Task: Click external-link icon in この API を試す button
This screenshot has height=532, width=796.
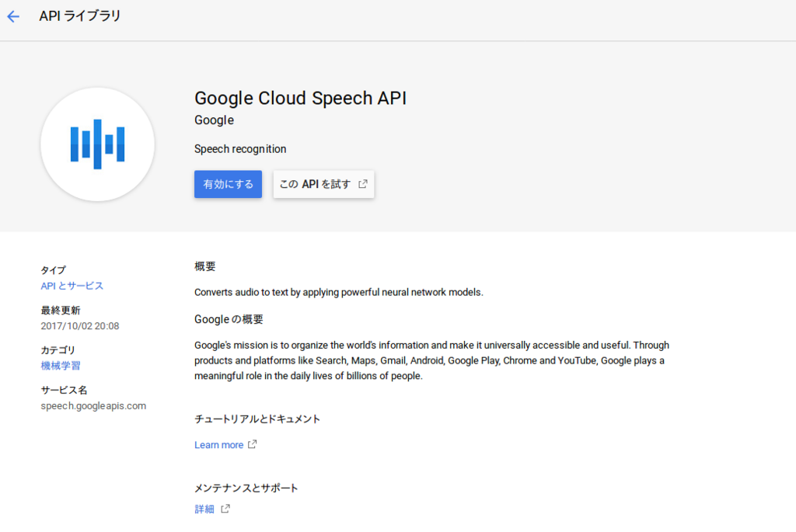Action: (363, 184)
